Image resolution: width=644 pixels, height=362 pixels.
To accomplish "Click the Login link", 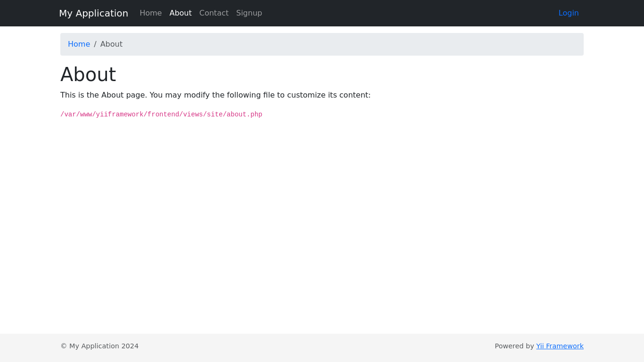I will [x=568, y=13].
